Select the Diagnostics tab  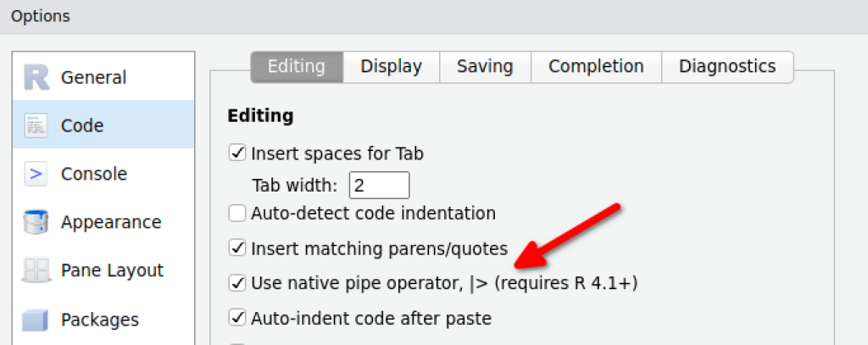[x=727, y=67]
